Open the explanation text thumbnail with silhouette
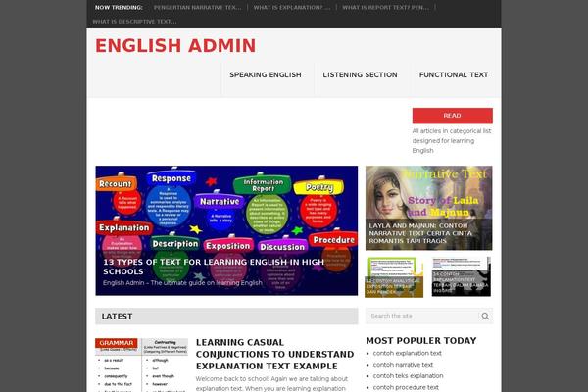Image resolution: width=588 pixels, height=392 pixels. 461,276
